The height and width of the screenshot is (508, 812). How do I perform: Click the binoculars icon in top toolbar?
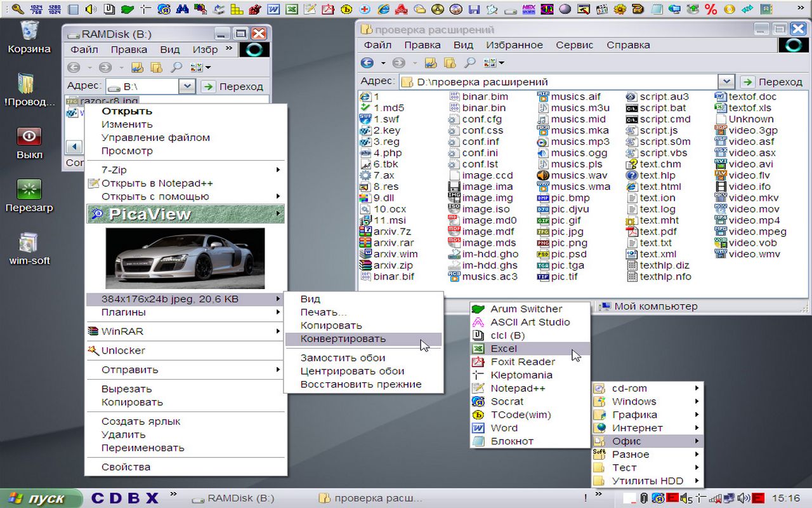[183, 9]
